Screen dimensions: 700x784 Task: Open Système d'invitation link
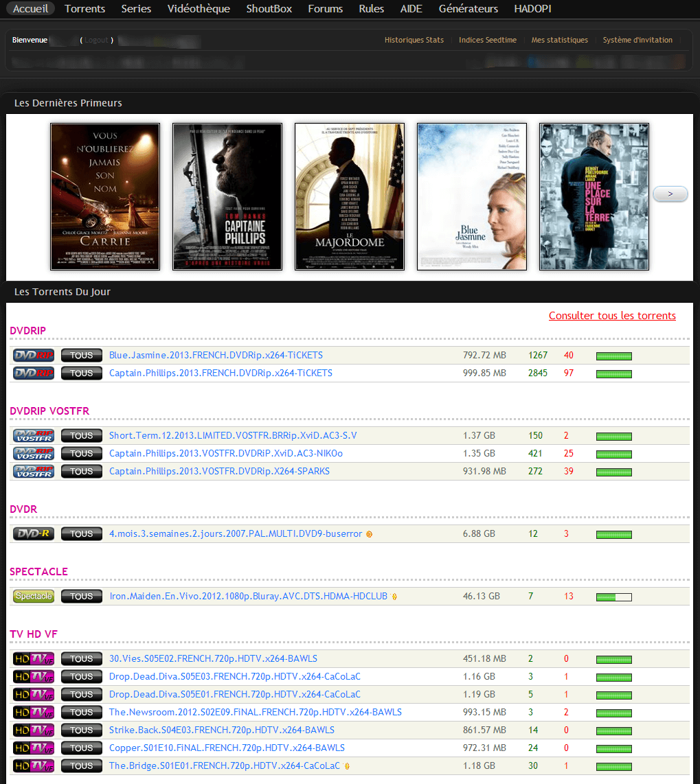[638, 40]
